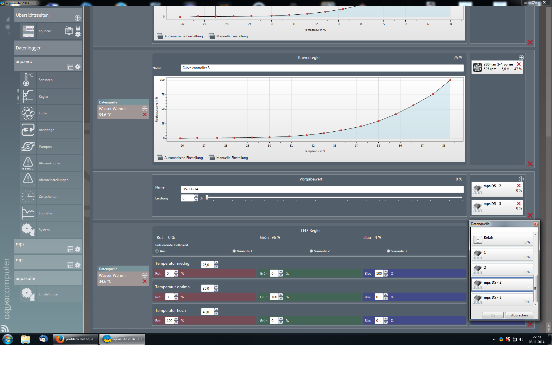Click the Ausgänge outputs icon

click(28, 130)
